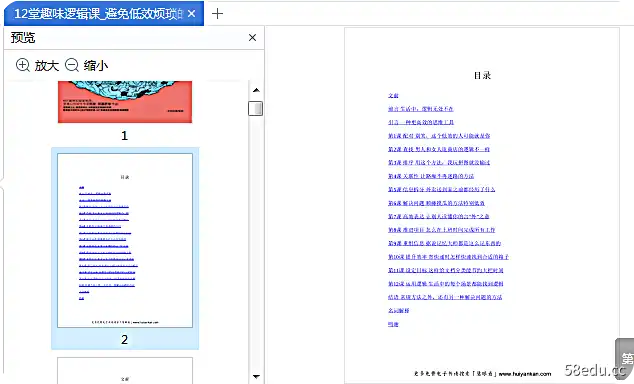Image resolution: width=634 pixels, height=384 pixels.
Task: Open the 第11课 contents link
Action: point(446,270)
